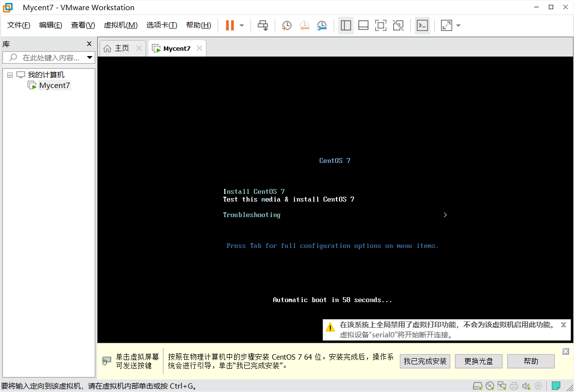Open the 选项卡(T) menu
This screenshot has width=574, height=392.
point(162,25)
